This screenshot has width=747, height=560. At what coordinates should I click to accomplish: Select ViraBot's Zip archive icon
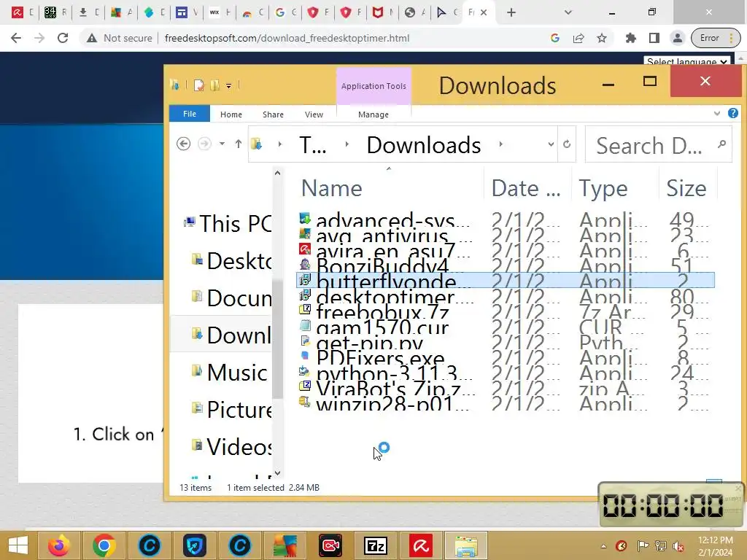[x=304, y=386]
